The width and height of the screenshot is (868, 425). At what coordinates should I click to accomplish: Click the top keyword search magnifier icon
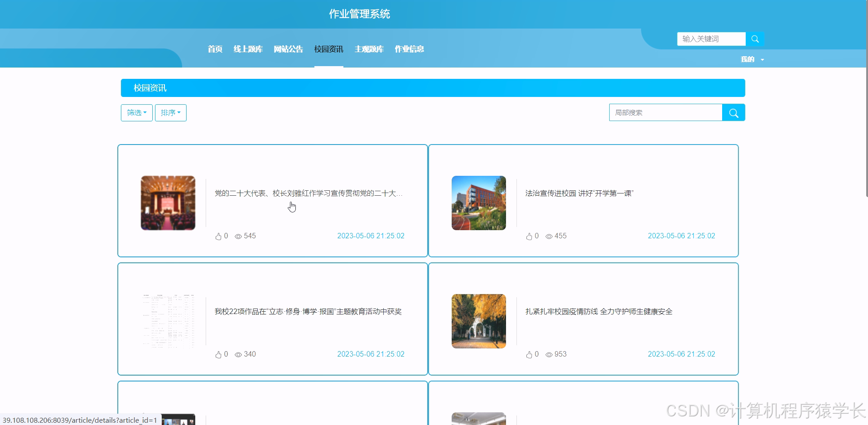[x=755, y=39]
